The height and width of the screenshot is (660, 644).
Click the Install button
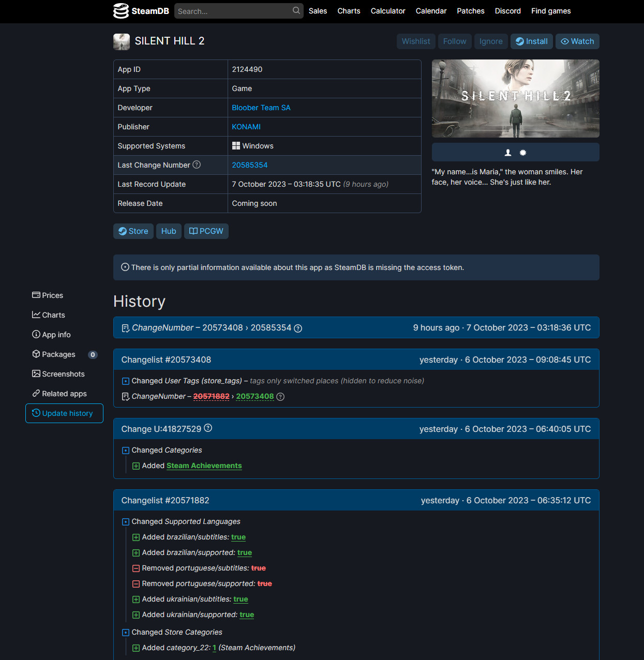tap(532, 41)
